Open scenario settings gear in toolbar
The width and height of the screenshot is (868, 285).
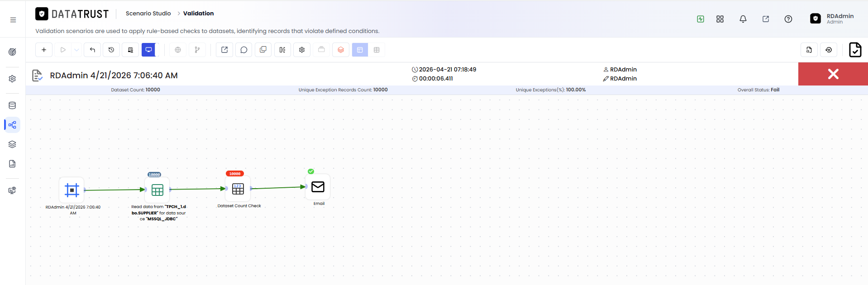coord(302,50)
